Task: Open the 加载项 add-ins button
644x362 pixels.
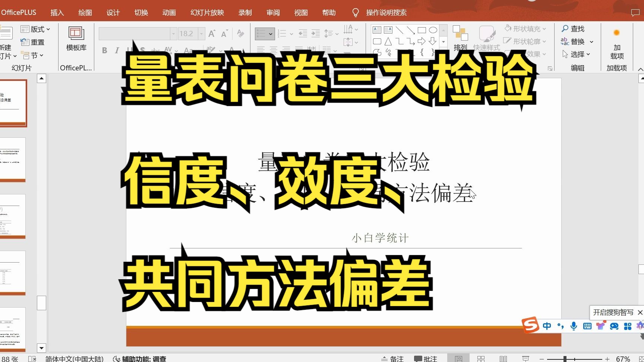Action: tap(617, 44)
